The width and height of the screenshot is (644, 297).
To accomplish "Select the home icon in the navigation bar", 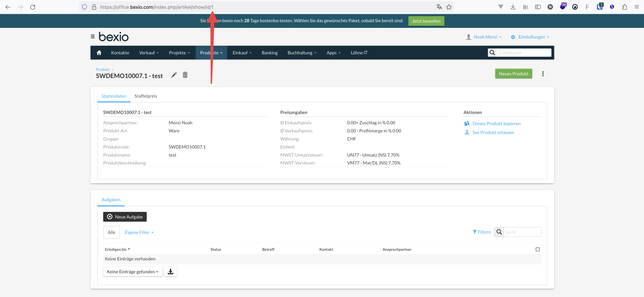I will [99, 53].
